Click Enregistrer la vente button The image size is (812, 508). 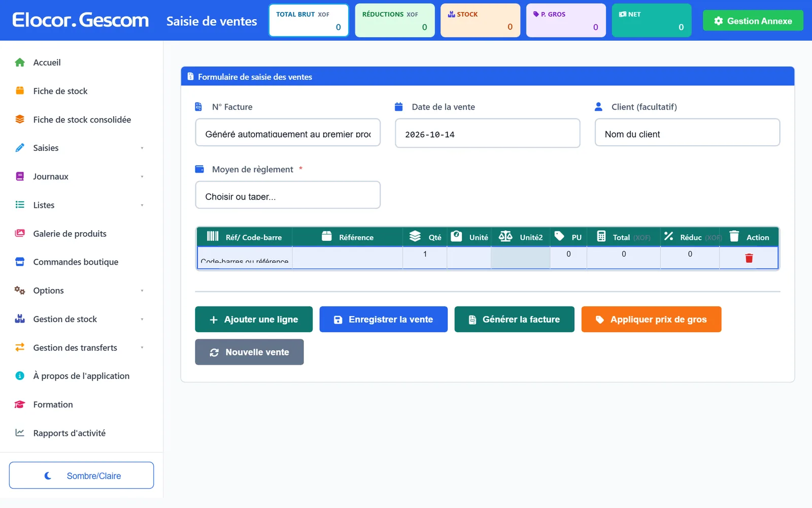pos(384,319)
